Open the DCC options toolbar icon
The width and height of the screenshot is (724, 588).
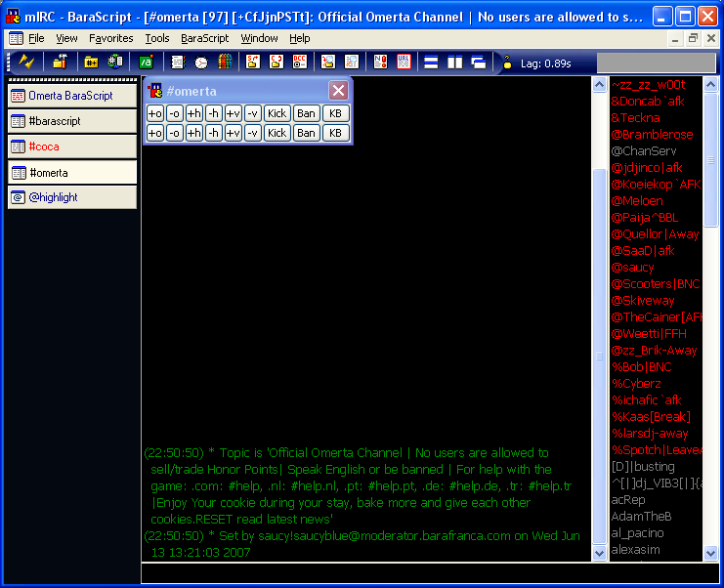tap(299, 63)
